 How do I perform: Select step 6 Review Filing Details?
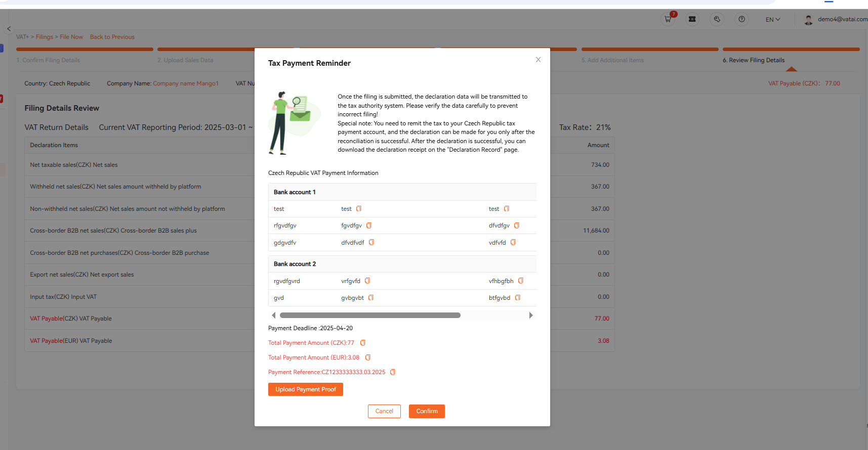tap(754, 60)
